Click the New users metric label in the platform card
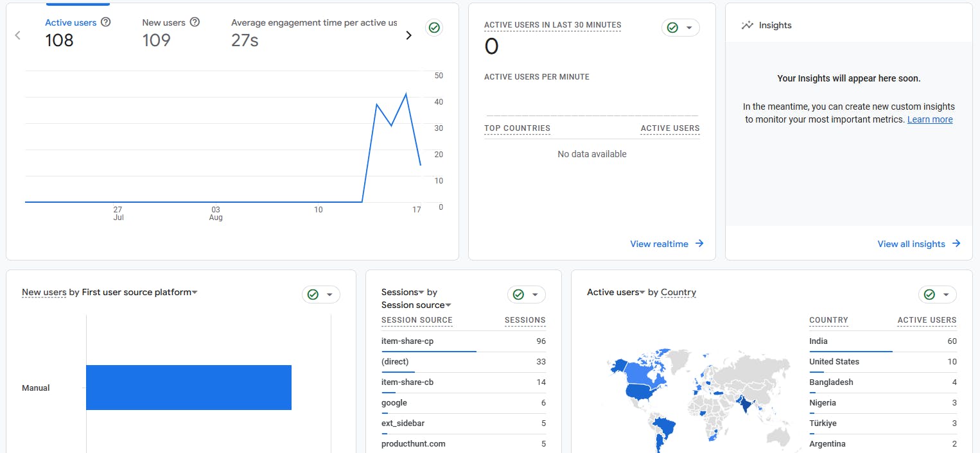Screen dimensions: 980x453 point(44,292)
